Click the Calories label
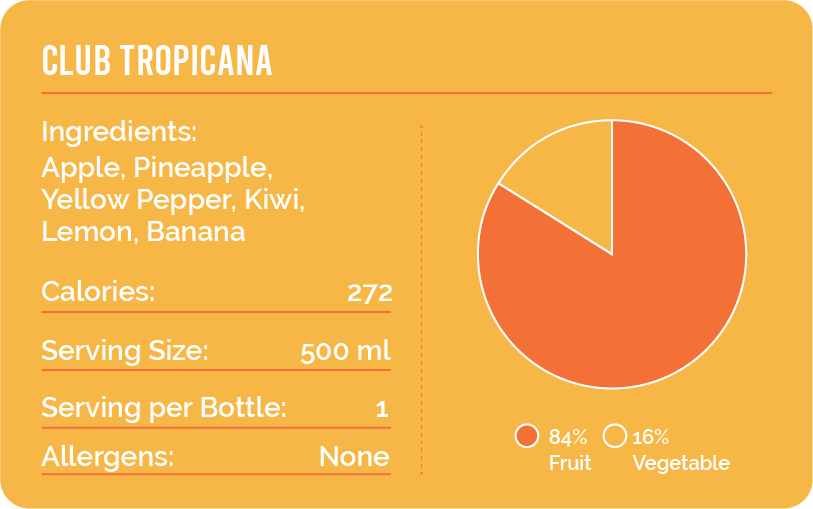813x509 pixels. (98, 292)
